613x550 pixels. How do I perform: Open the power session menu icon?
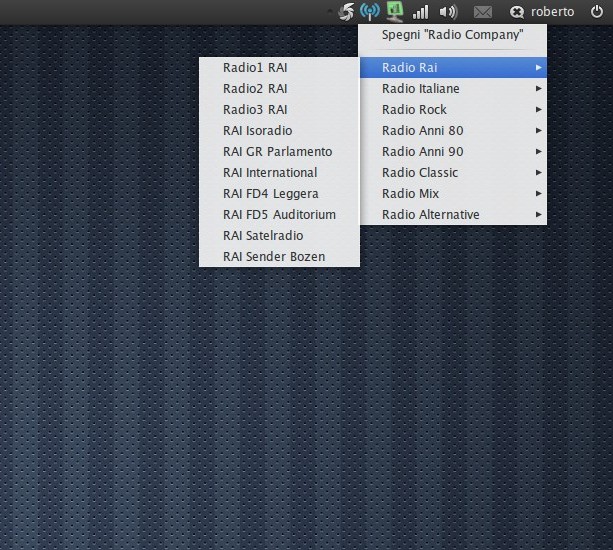point(597,12)
